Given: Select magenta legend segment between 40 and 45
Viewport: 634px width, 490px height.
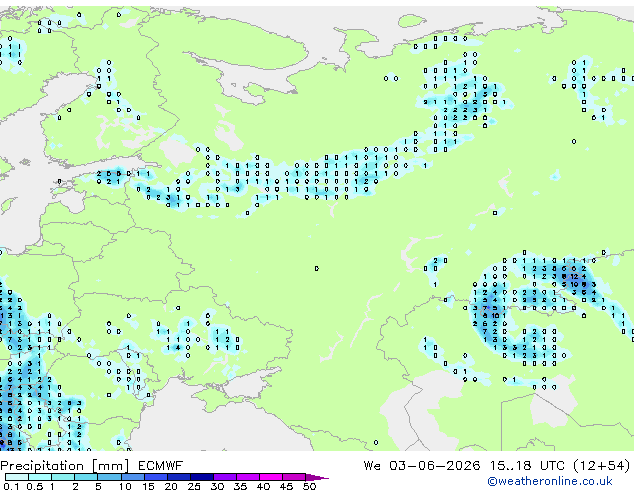Looking at the screenshot, I should tap(271, 477).
